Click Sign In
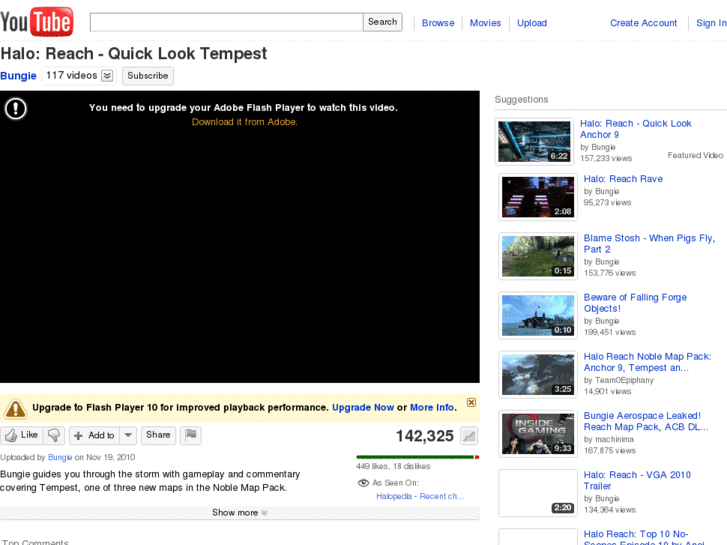This screenshot has height=545, width=727. tap(711, 23)
